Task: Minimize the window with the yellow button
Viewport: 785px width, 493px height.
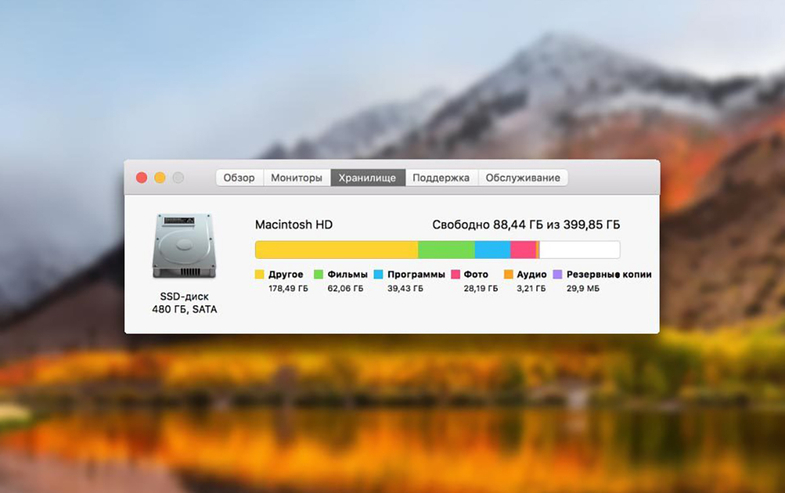Action: [160, 178]
